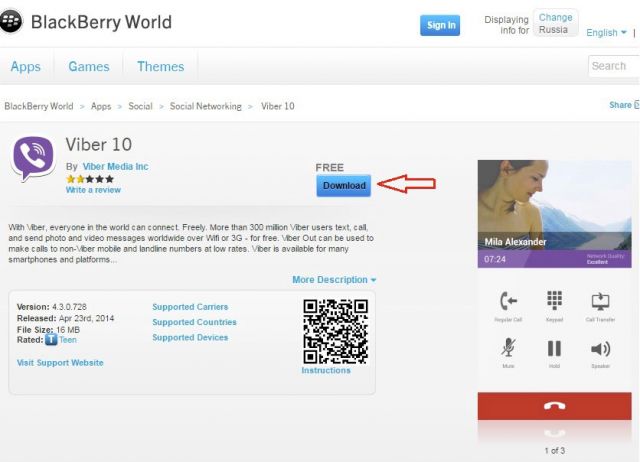Click the Keypad icon in screenshot
Image resolution: width=640 pixels, height=462 pixels.
click(554, 300)
